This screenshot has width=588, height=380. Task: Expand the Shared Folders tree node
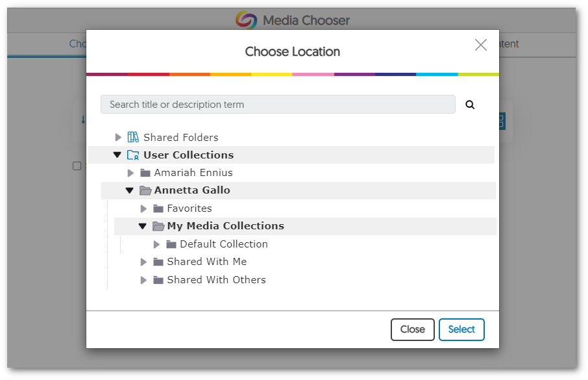click(x=118, y=137)
